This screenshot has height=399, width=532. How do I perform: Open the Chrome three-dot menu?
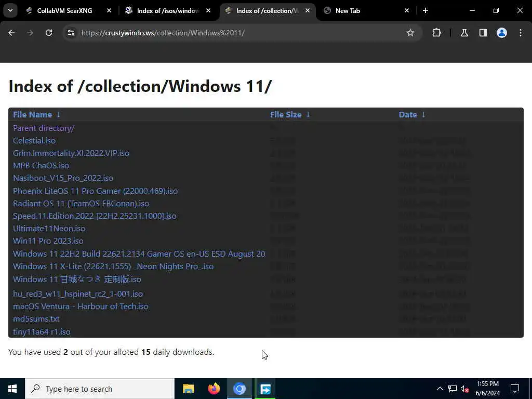(521, 33)
